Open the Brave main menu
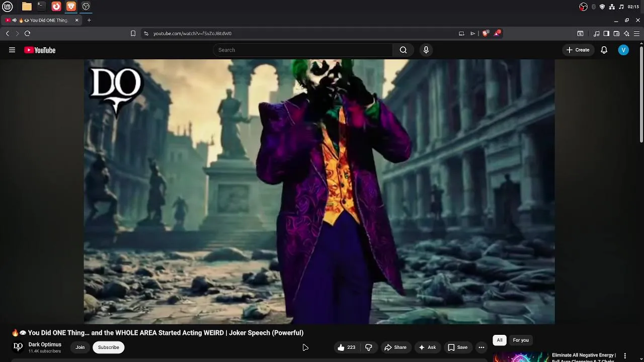This screenshot has width=644, height=362. (x=636, y=34)
